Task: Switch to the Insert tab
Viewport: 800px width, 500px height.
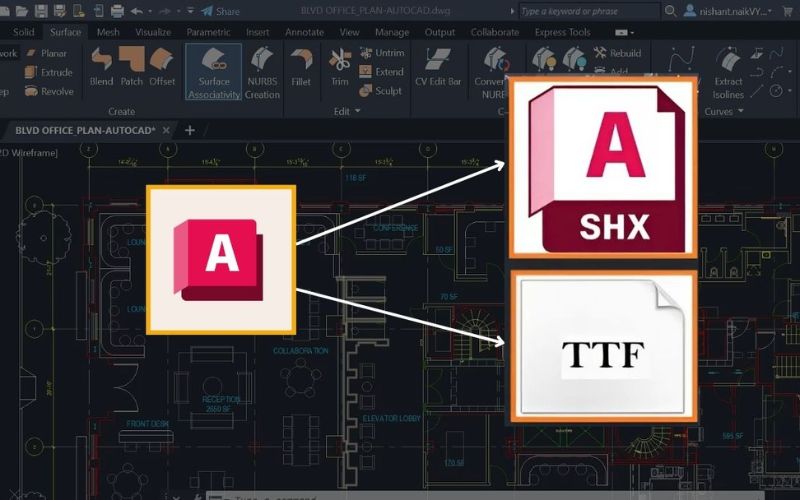Action: click(258, 32)
